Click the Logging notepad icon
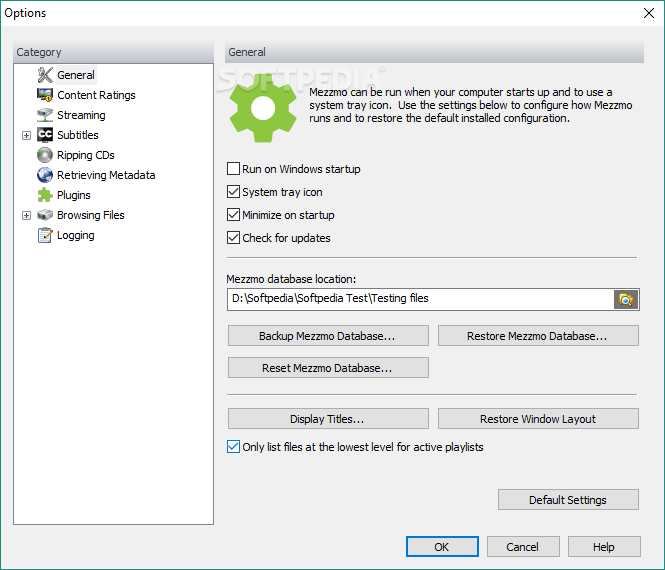 [45, 235]
